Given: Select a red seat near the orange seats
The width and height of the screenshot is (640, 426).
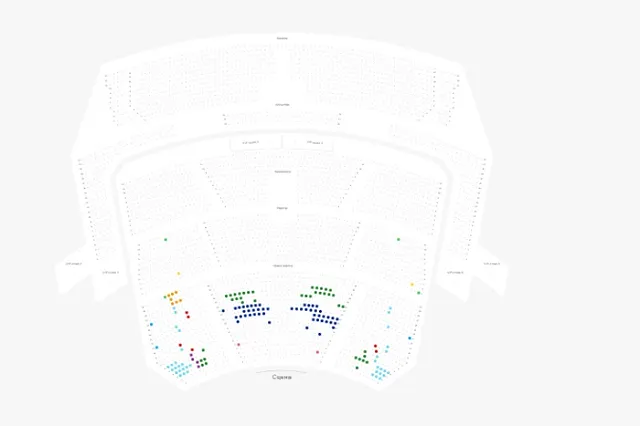Looking at the screenshot, I should [187, 313].
